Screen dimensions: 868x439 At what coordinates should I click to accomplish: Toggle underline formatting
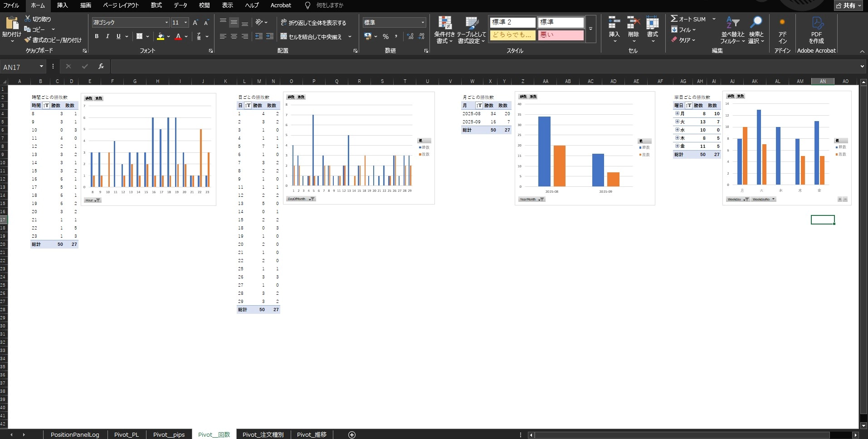(x=118, y=36)
